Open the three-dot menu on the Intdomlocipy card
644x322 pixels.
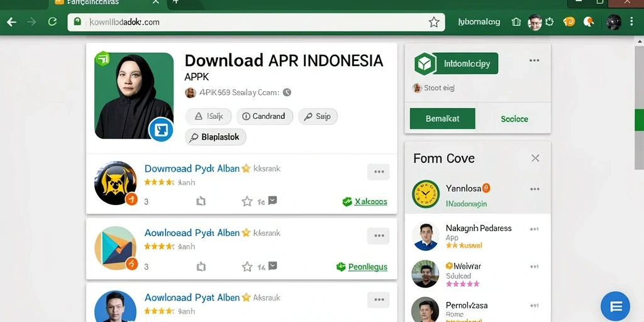point(535,60)
